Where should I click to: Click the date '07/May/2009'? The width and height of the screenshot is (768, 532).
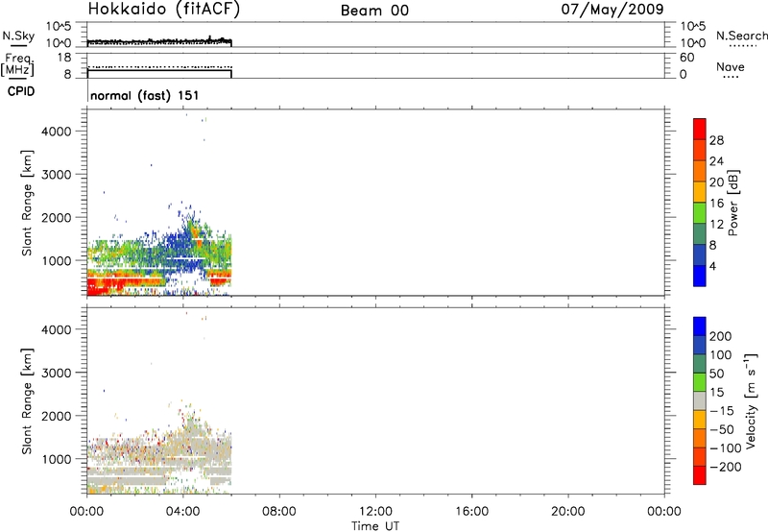(x=612, y=9)
